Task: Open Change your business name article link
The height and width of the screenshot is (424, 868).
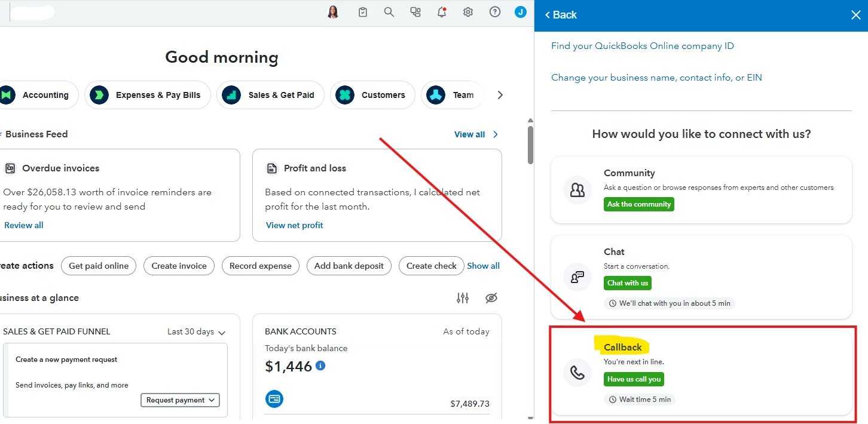Action: tap(656, 78)
